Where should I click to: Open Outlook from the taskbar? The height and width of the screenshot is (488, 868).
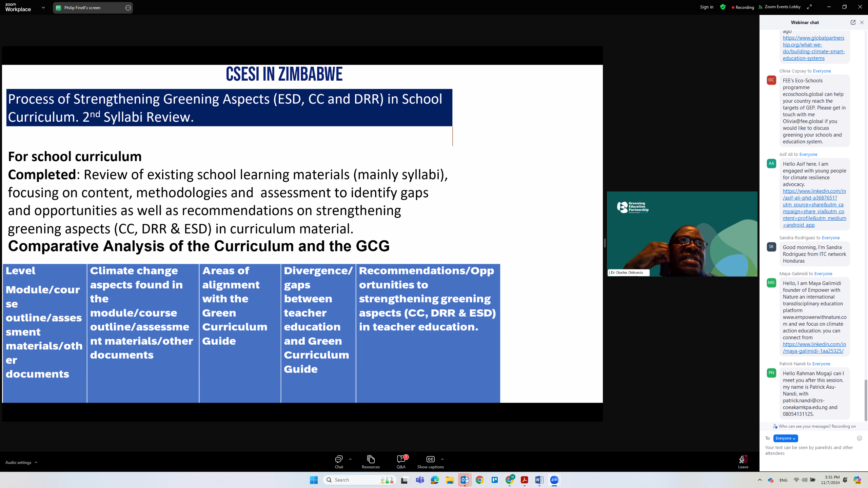[465, 480]
